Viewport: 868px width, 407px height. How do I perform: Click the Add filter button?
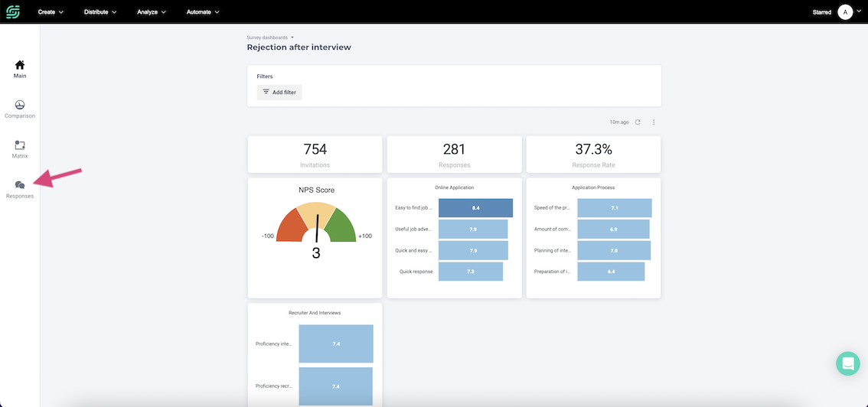click(279, 93)
